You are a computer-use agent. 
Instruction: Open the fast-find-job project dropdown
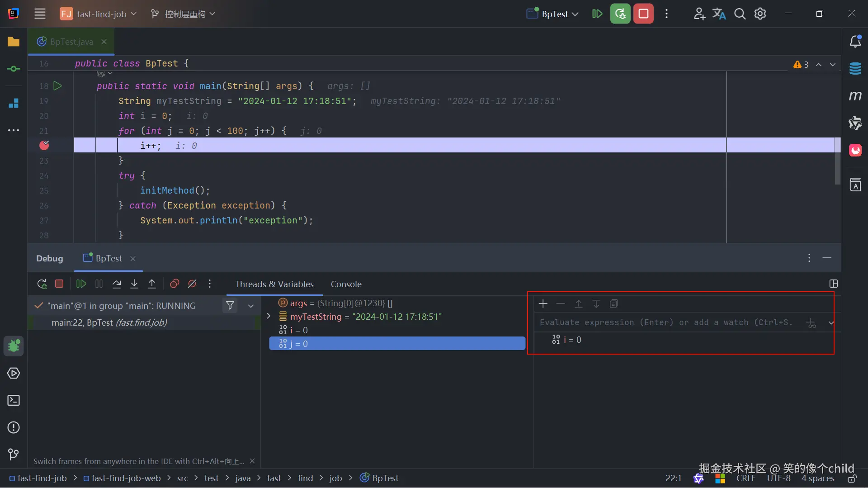[x=98, y=14]
